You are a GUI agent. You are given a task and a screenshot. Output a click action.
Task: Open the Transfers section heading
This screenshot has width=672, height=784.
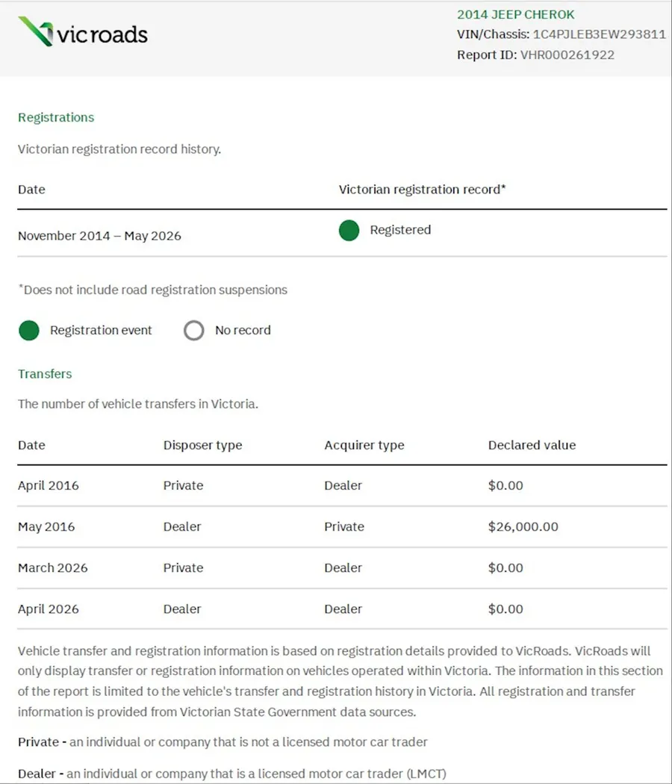point(45,374)
